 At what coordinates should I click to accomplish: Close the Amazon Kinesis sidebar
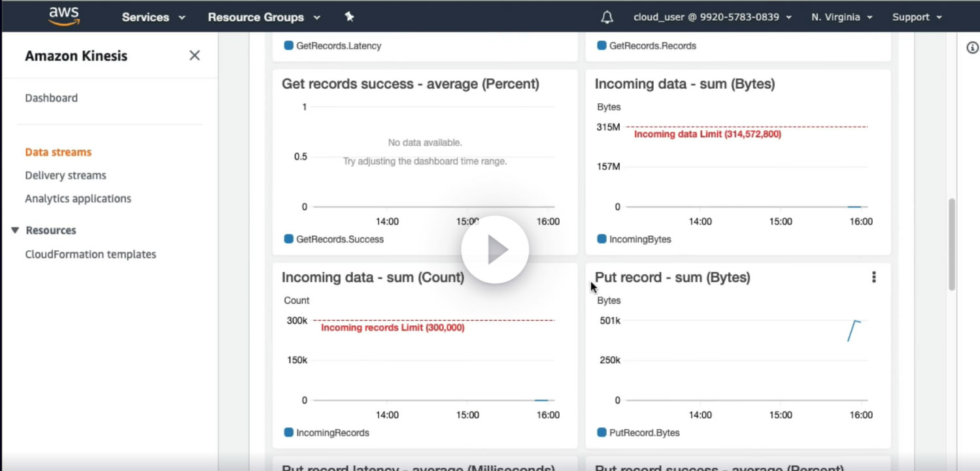(x=194, y=56)
